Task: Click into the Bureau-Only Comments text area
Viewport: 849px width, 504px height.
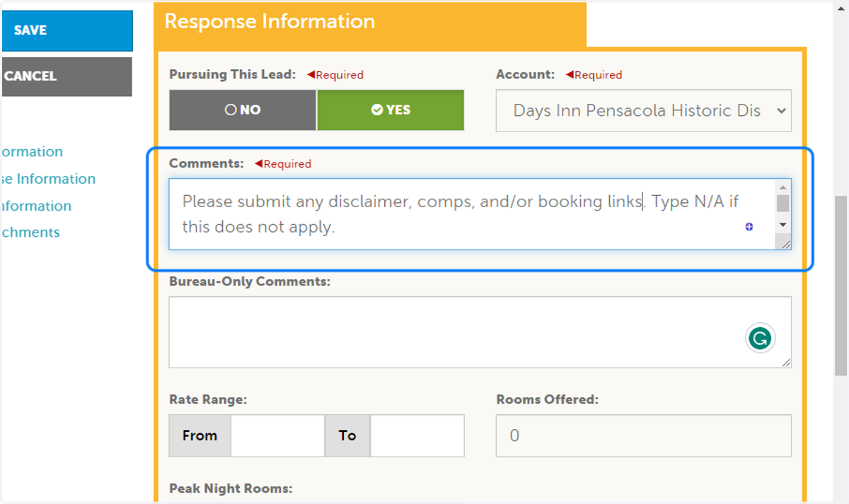Action: 480,332
